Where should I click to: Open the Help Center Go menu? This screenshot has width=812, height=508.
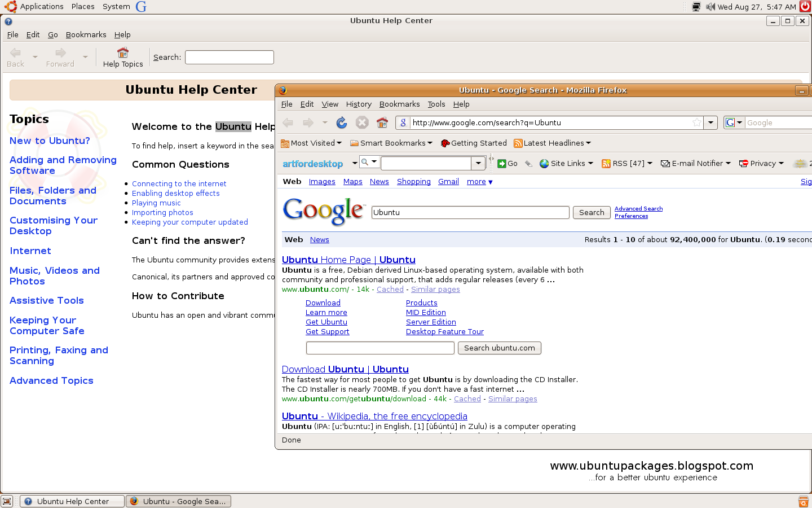coord(53,34)
